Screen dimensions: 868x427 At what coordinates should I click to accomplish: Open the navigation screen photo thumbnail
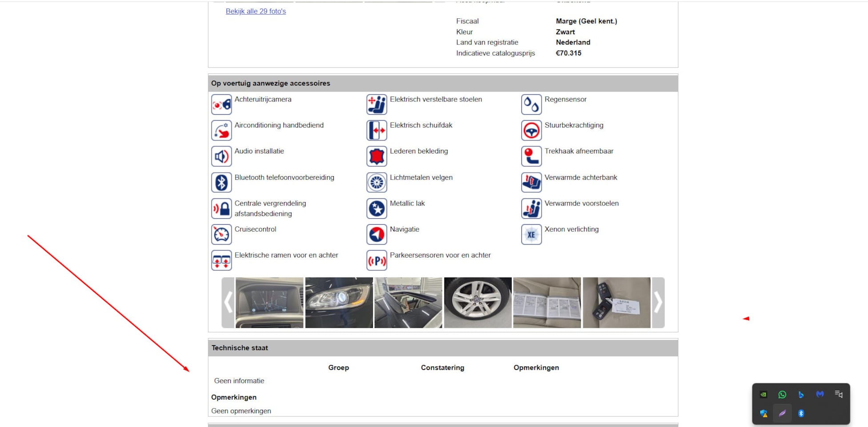point(269,303)
